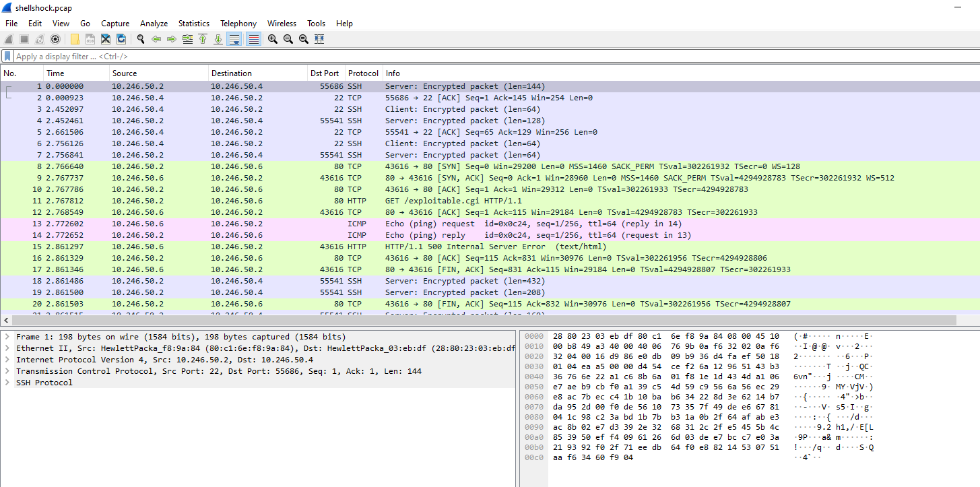Open the Wireless menu
The width and height of the screenshot is (980, 487).
(x=282, y=23)
